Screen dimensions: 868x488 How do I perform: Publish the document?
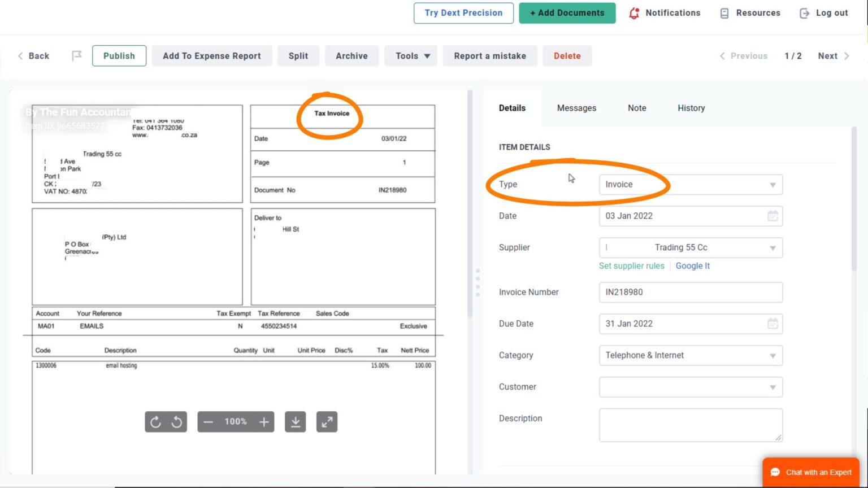pyautogui.click(x=119, y=55)
